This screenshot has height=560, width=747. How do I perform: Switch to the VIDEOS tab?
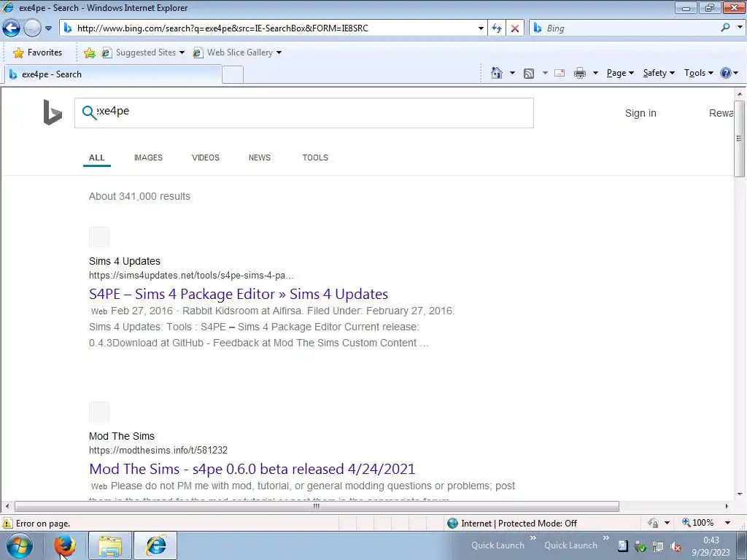pos(205,157)
